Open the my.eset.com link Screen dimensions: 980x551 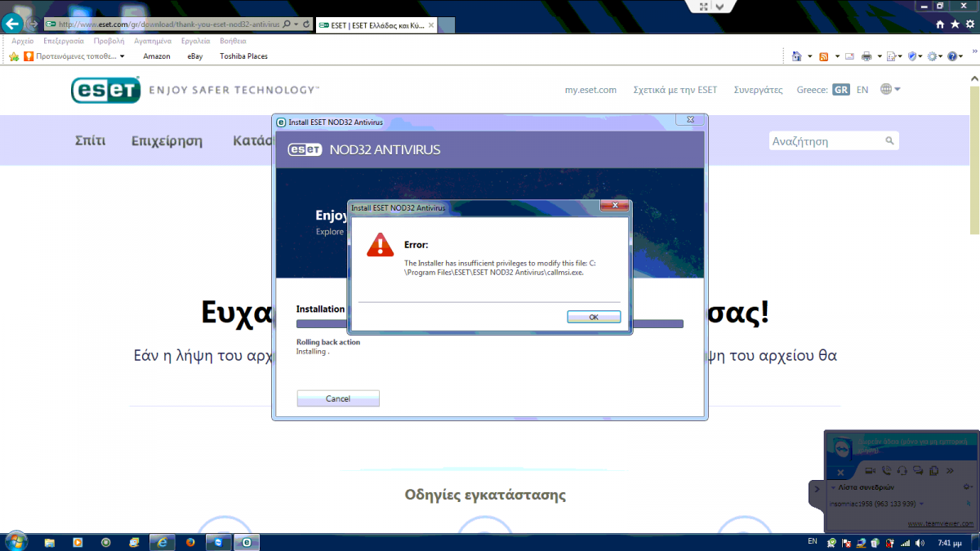tap(590, 90)
